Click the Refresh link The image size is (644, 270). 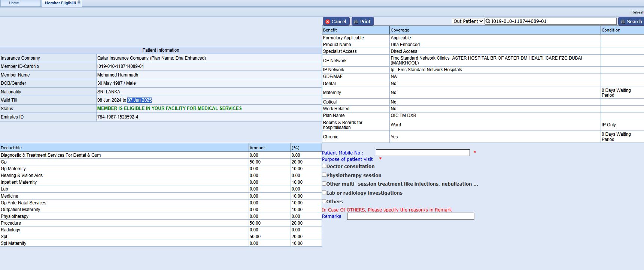click(x=637, y=12)
